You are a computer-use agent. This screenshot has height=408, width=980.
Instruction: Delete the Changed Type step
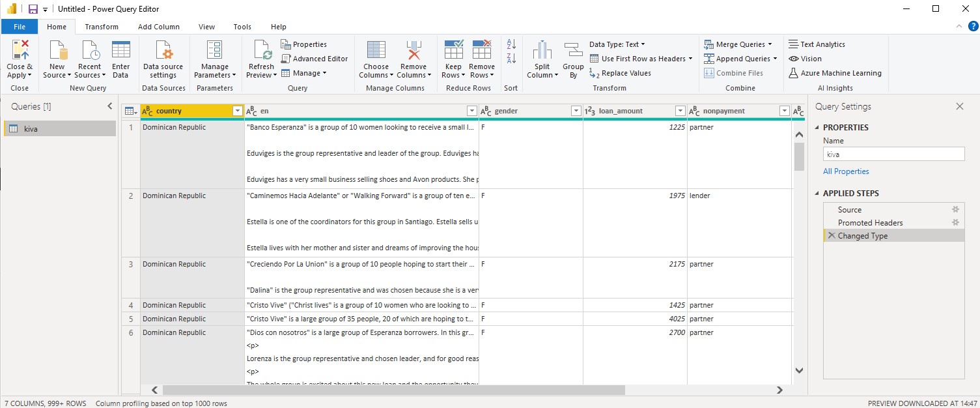pyautogui.click(x=831, y=236)
